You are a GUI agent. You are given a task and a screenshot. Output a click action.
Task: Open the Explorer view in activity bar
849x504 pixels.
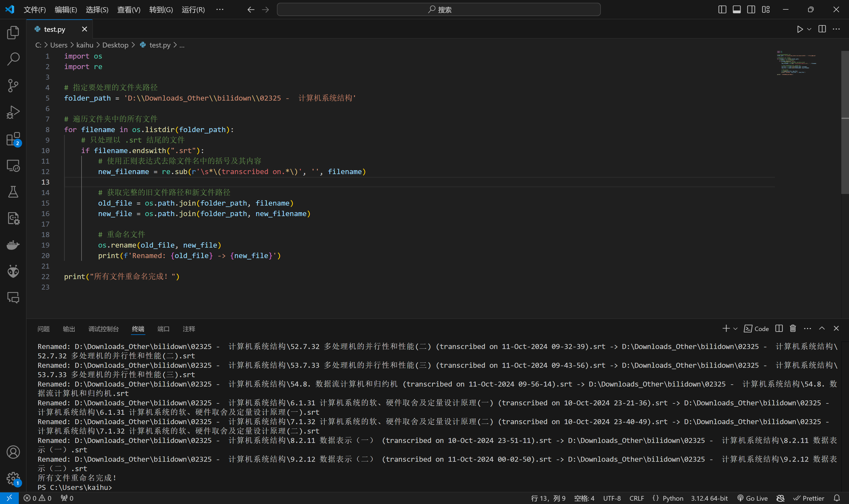pos(13,33)
